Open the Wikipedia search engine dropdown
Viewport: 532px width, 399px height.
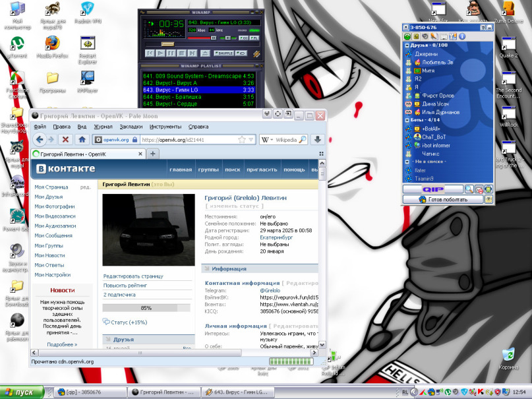(x=268, y=139)
